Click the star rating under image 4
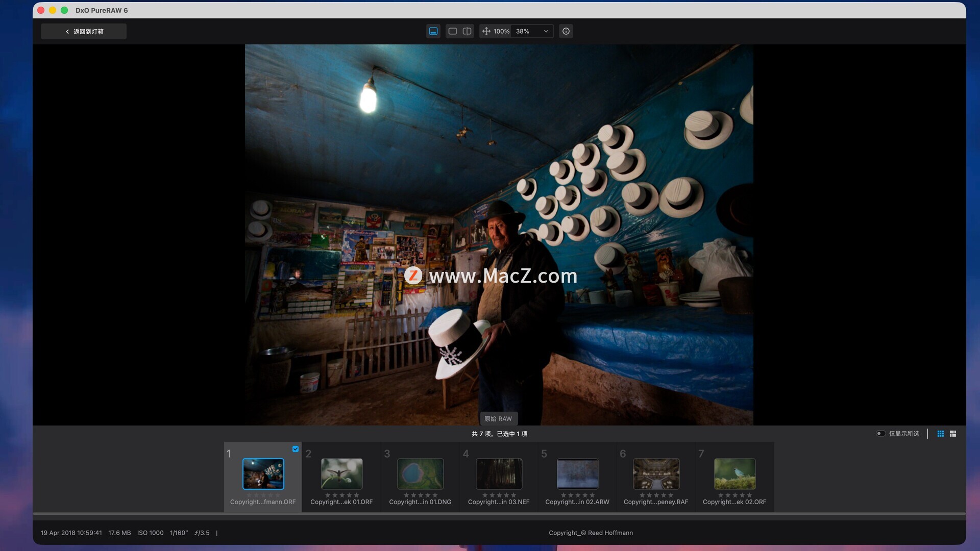This screenshot has height=551, width=980. tap(499, 495)
